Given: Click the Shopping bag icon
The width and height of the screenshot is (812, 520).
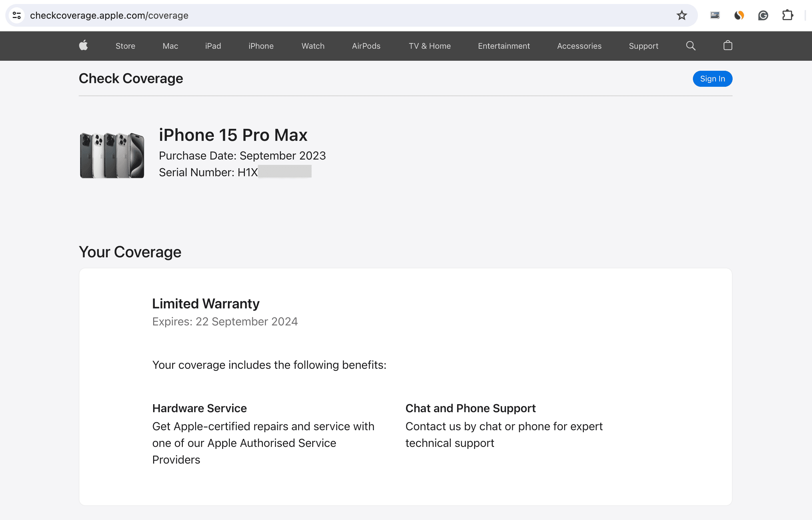Looking at the screenshot, I should click(x=727, y=46).
